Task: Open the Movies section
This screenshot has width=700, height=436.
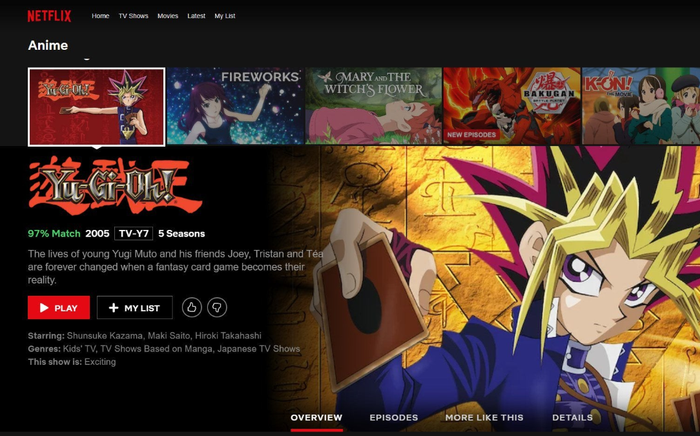Action: 168,16
